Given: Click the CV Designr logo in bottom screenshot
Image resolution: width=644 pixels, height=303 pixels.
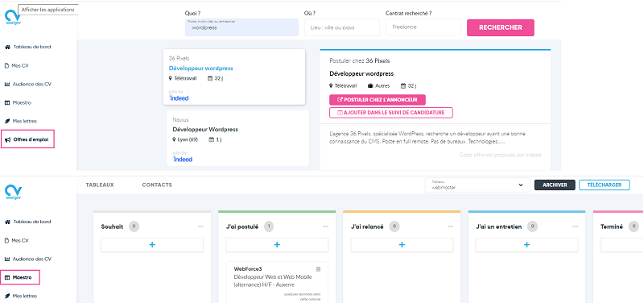Looking at the screenshot, I should pyautogui.click(x=13, y=193).
